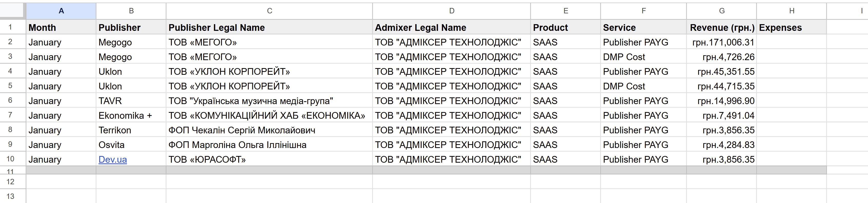This screenshot has height=203, width=868.
Task: Click the ТОВ «ЮРАСОФТ» cell
Action: point(269,159)
